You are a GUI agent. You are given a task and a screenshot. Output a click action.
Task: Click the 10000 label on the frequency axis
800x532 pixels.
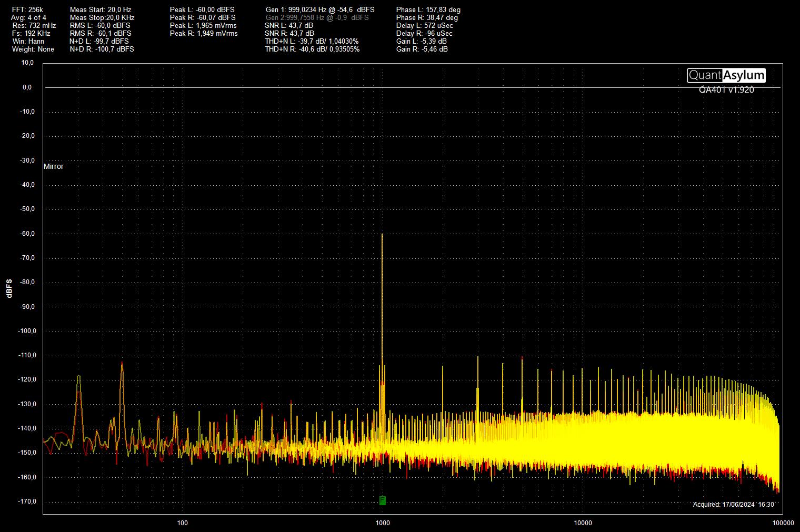pyautogui.click(x=583, y=523)
